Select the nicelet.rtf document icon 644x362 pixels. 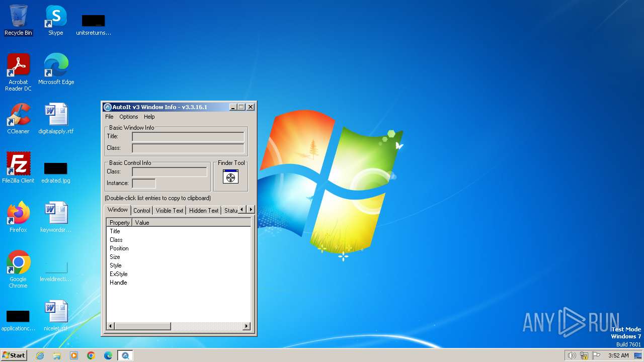click(56, 315)
